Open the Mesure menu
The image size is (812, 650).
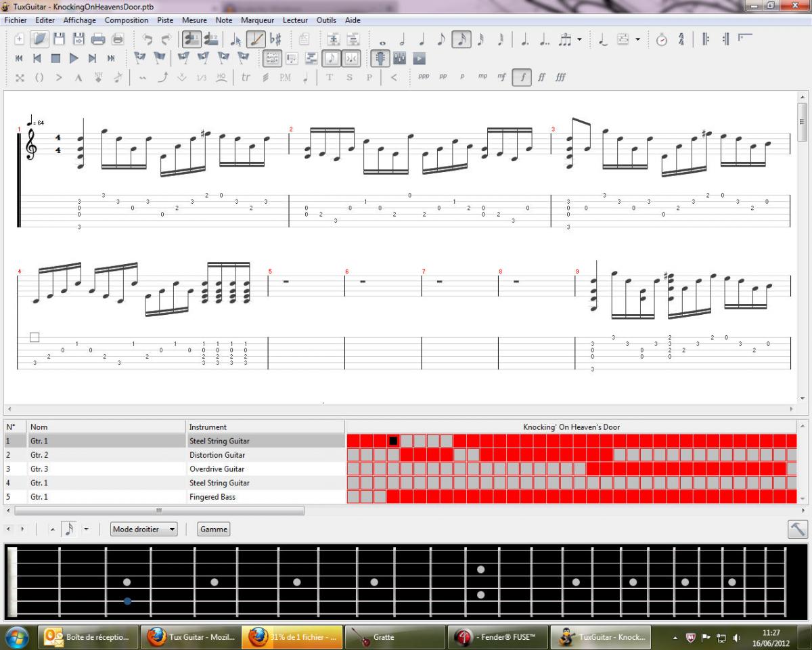[195, 20]
